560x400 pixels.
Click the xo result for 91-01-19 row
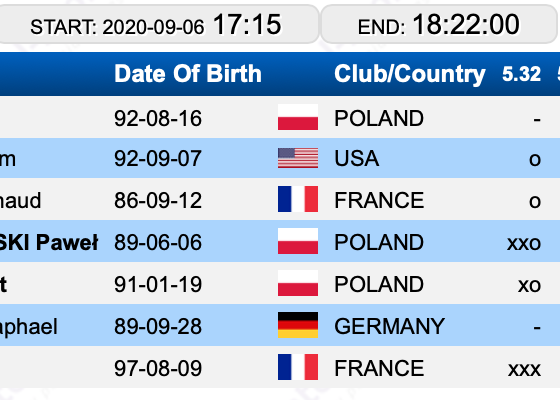pos(529,285)
